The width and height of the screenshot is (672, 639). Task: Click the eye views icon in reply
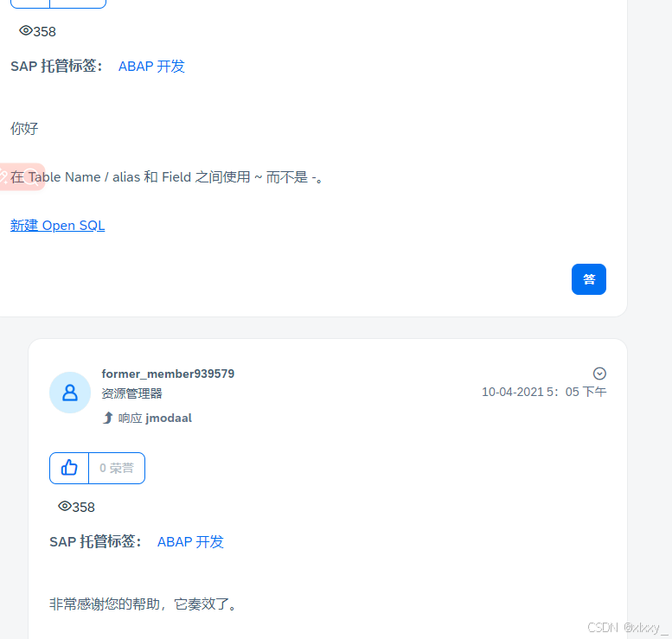[64, 506]
